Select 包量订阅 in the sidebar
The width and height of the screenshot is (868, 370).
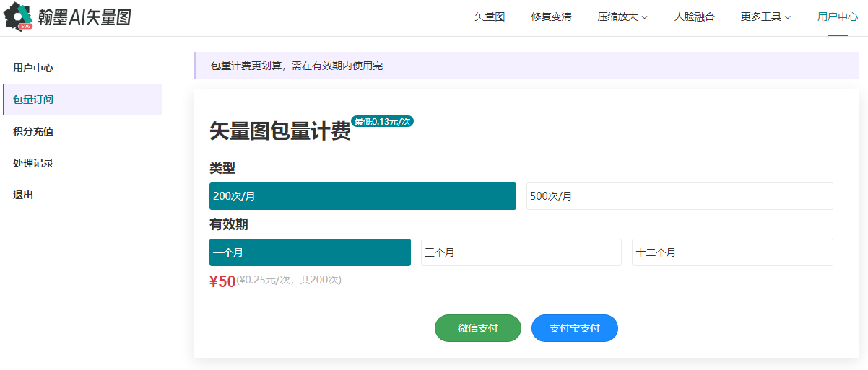tap(33, 100)
